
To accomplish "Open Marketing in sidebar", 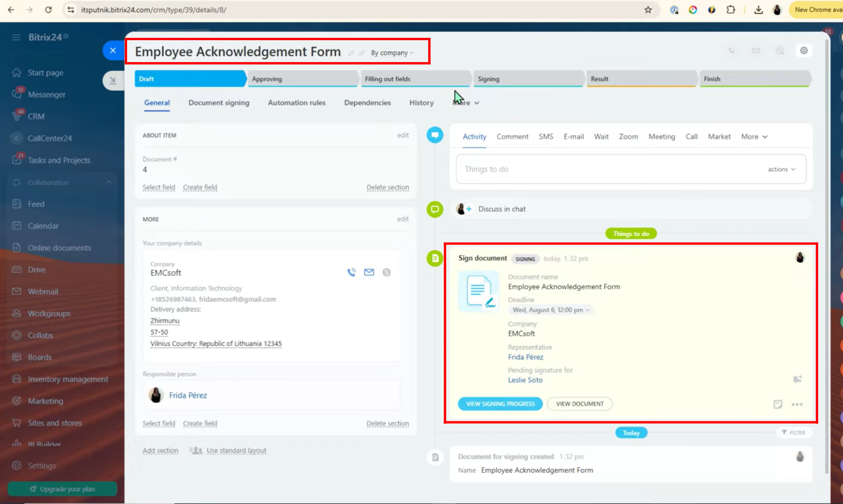I will [45, 401].
